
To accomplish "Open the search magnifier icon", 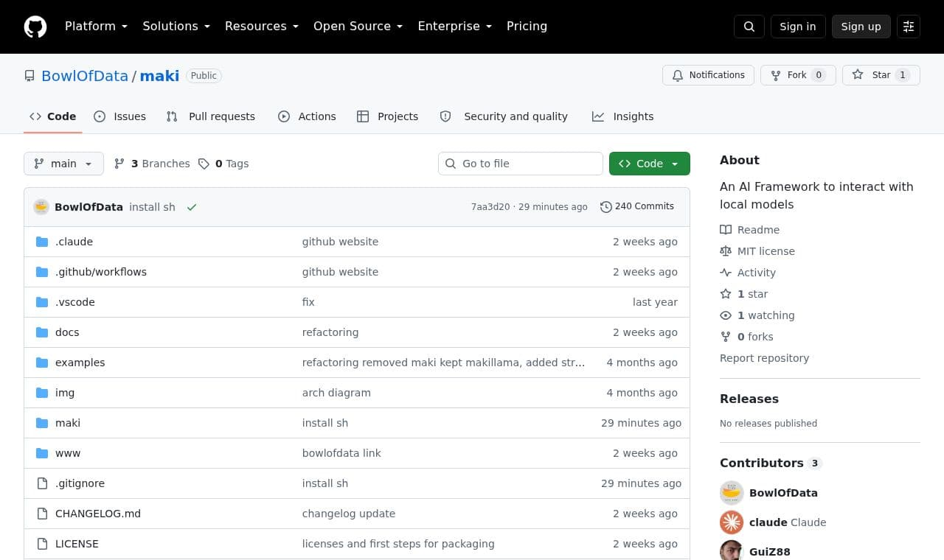I will [749, 27].
